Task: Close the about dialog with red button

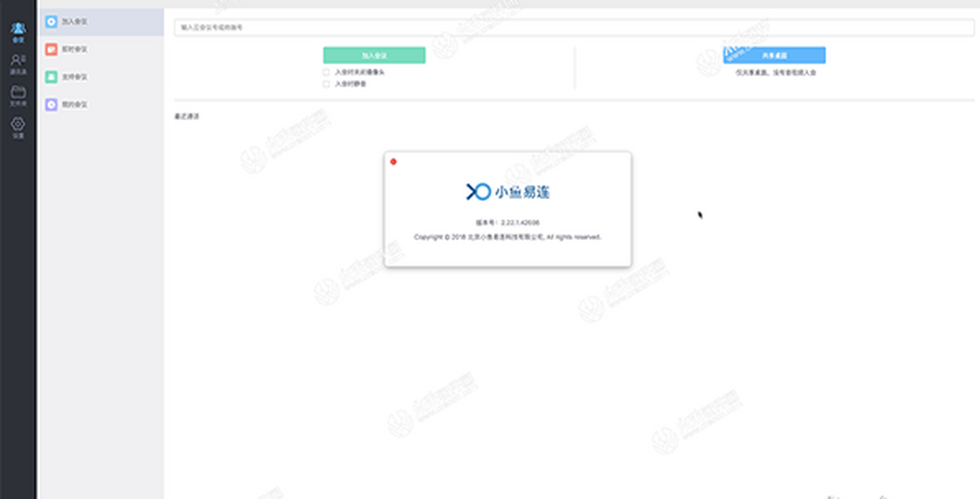Action: 394,162
